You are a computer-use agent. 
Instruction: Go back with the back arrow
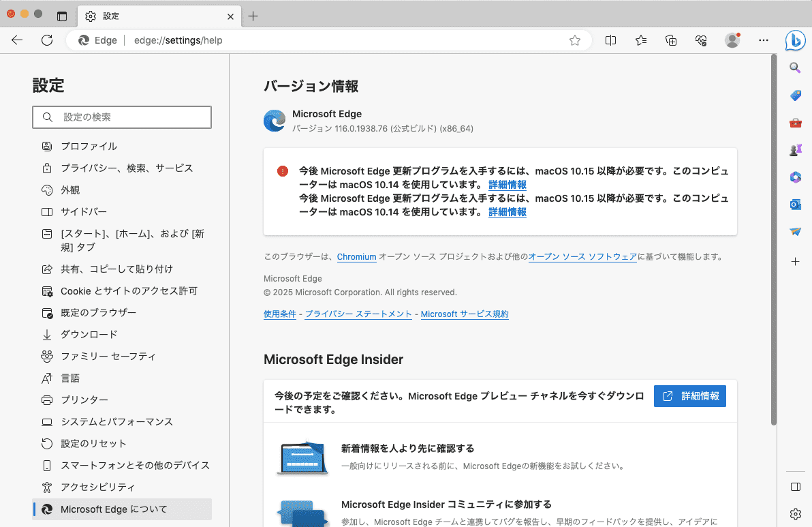tap(17, 40)
